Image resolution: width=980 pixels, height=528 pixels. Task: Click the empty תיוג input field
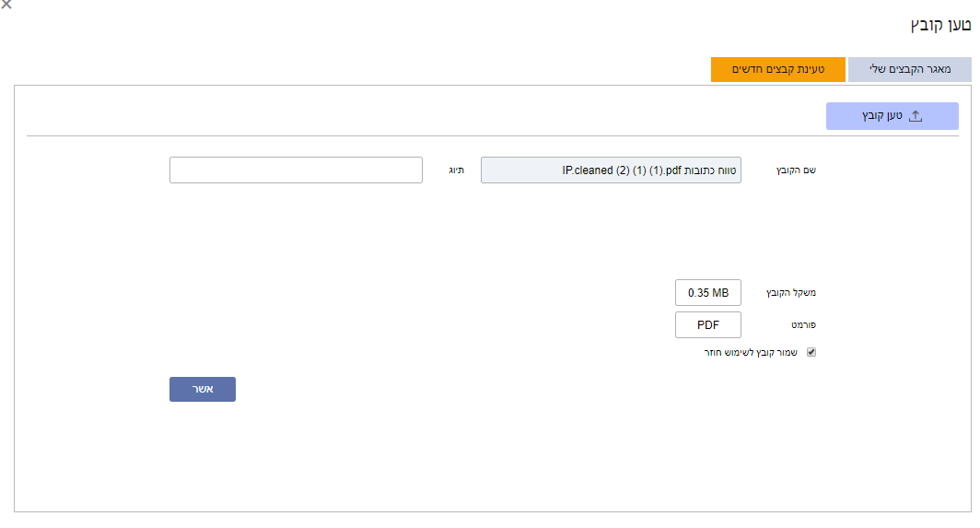pos(296,170)
